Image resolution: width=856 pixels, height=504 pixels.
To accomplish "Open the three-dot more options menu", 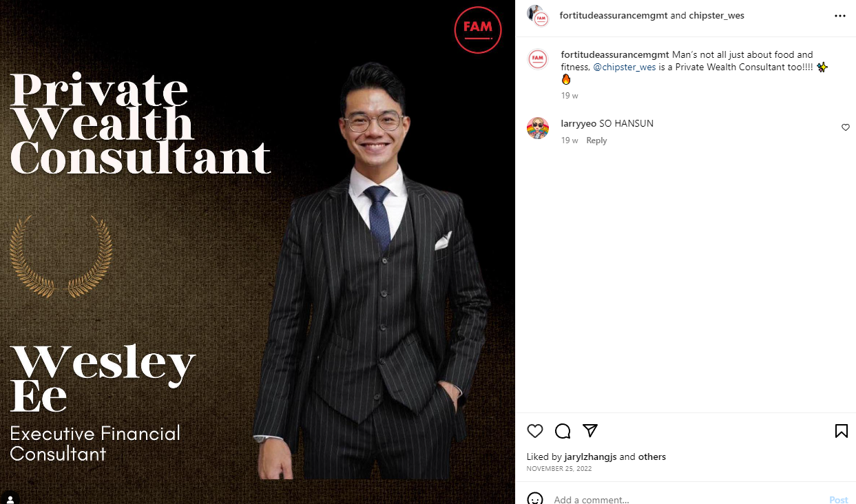I will (840, 16).
